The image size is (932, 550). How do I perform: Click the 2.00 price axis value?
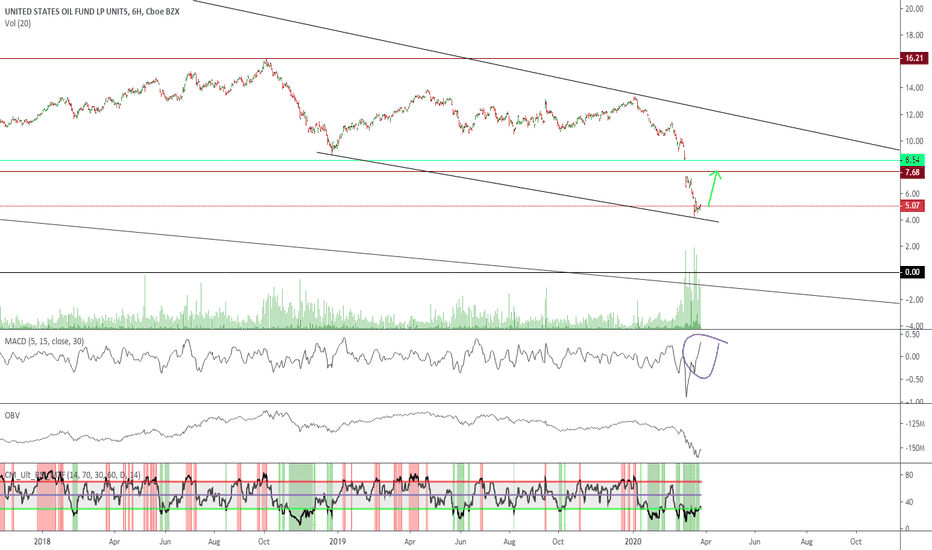coord(912,246)
